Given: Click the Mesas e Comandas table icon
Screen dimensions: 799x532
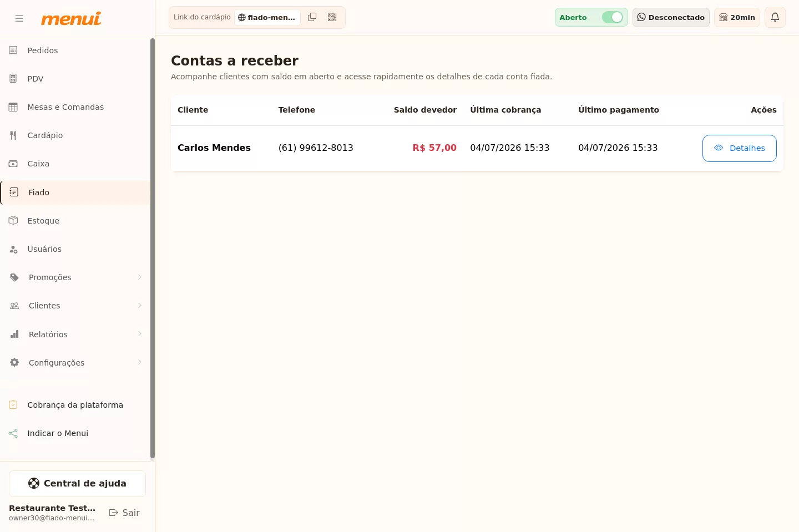Looking at the screenshot, I should 13,107.
